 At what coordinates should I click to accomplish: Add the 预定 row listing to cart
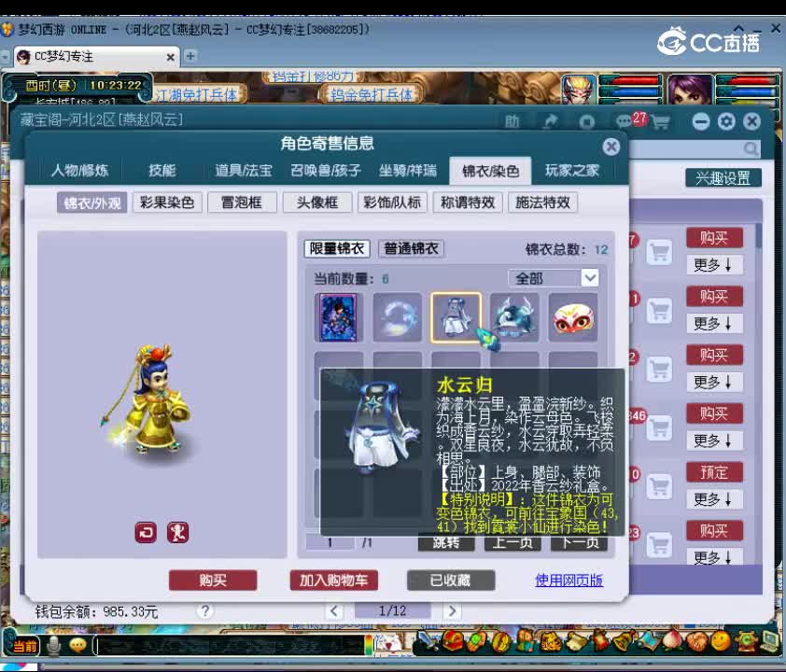point(659,486)
